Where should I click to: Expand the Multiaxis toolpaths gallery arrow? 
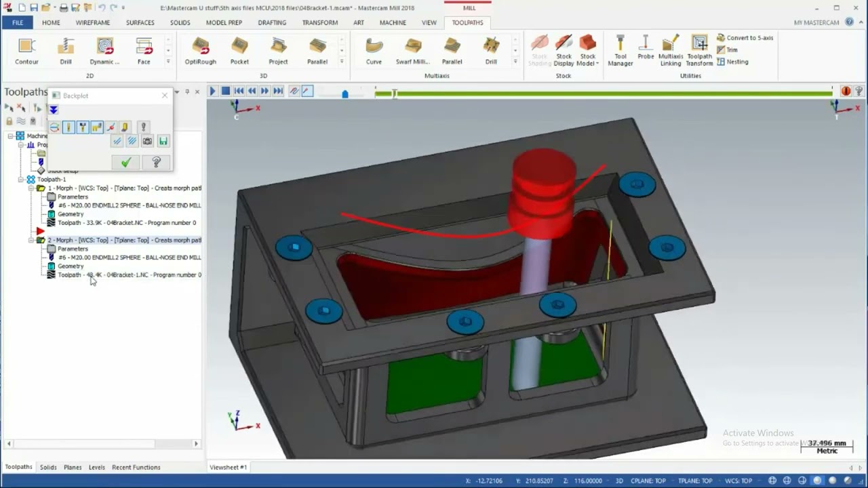tap(515, 62)
